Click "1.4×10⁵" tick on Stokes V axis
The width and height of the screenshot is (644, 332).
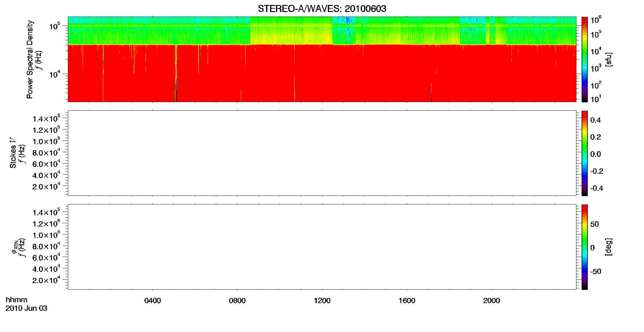tap(46, 118)
